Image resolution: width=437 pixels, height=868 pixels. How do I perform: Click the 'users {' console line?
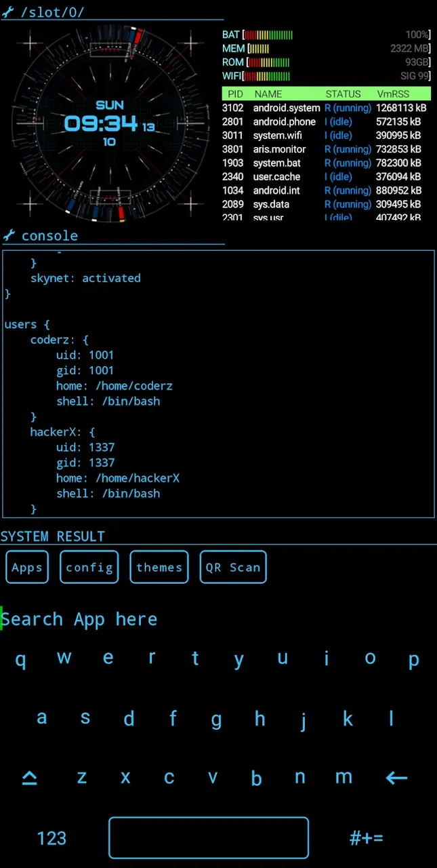[27, 324]
